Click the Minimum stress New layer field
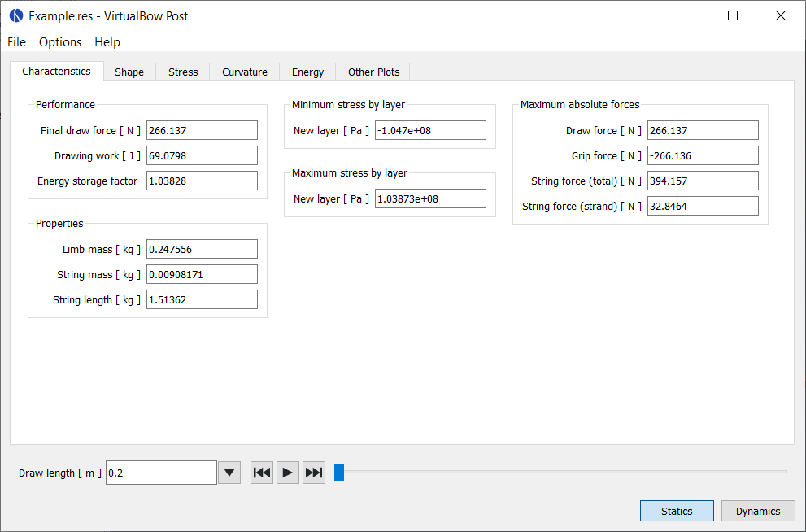 point(430,130)
